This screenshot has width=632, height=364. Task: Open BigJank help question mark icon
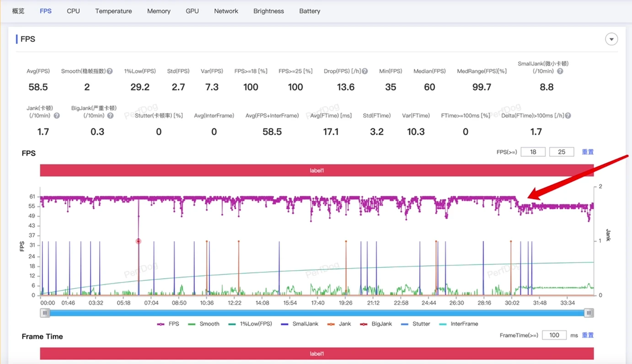[x=110, y=116]
